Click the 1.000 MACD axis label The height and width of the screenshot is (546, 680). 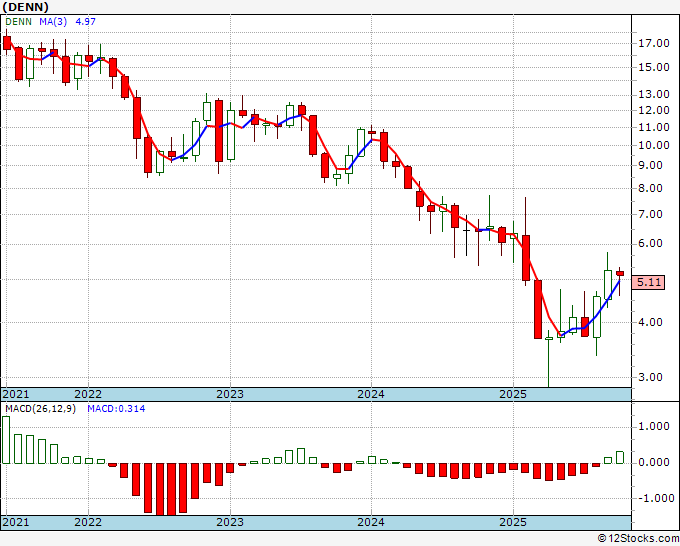pos(656,427)
